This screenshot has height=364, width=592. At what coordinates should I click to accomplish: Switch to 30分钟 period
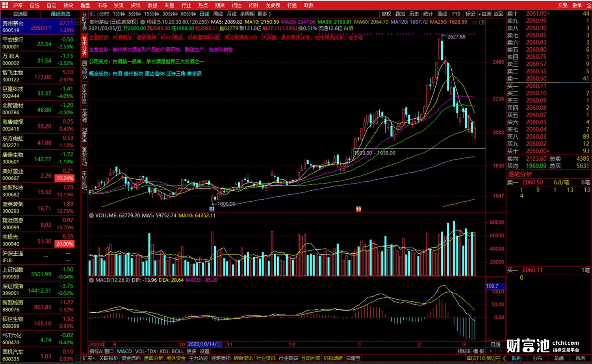tap(170, 14)
